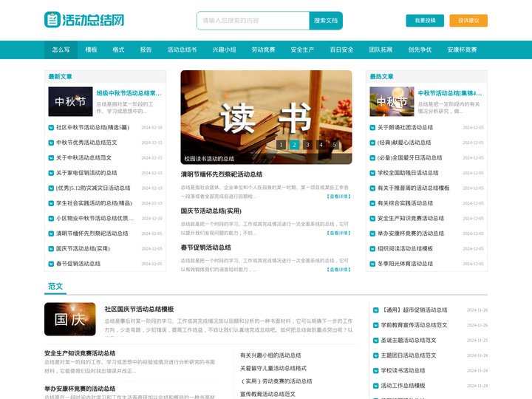Screen dimensions: 532x399
Task: Go to carousel slide 4
Action: coord(321,145)
